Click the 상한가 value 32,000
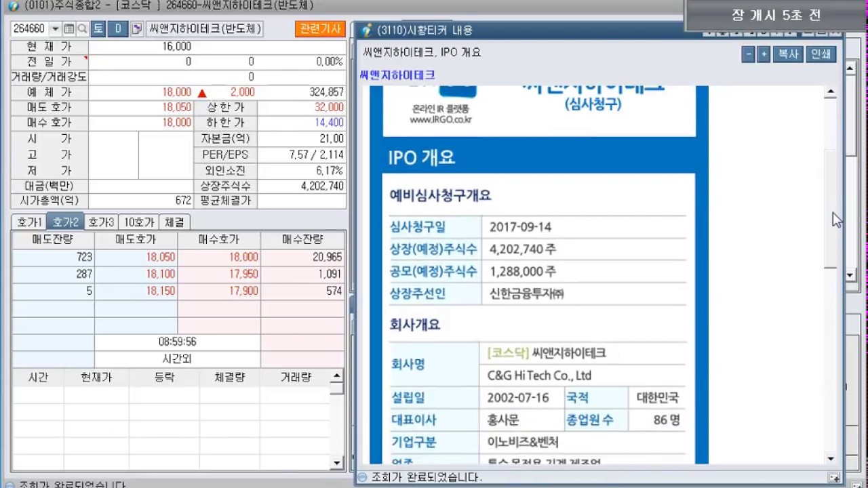The height and width of the screenshot is (488, 868). pos(329,108)
